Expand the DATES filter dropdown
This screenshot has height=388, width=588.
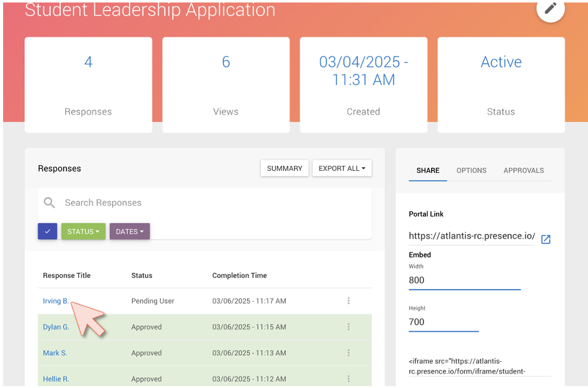click(x=129, y=231)
